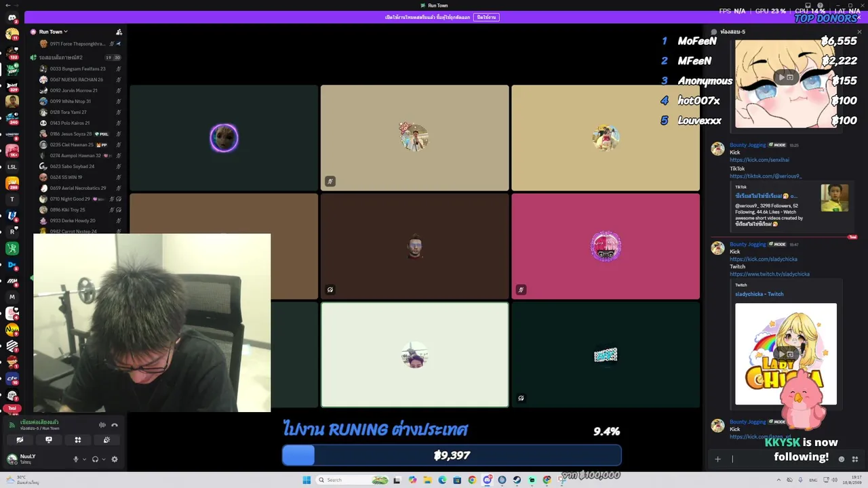Screen dimensions: 868x488
Task: Open the apps launcher in chat input
Action: 855,459
